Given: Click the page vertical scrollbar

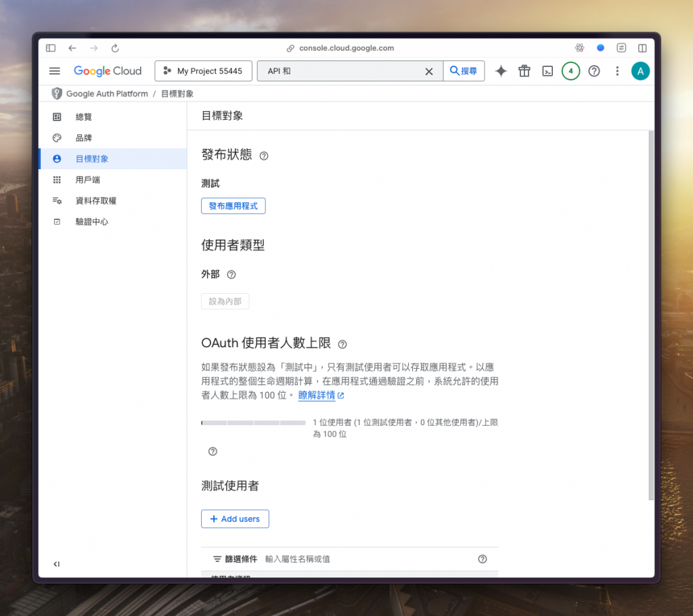Looking at the screenshot, I should tap(651, 315).
